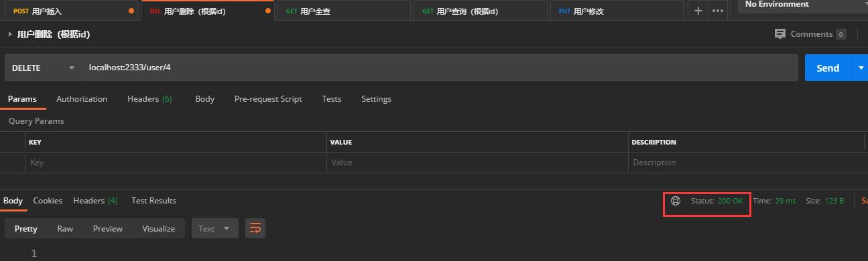Open the No Environment dropdown

(x=802, y=5)
